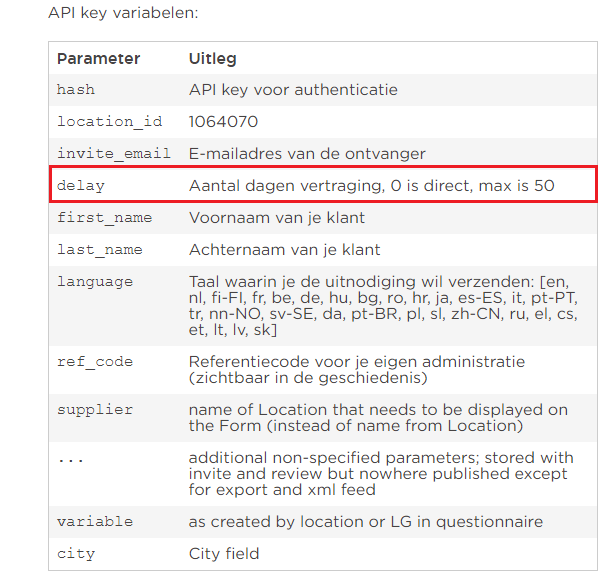
Task: Click the ellipsis additional parameters row
Action: [x=323, y=474]
